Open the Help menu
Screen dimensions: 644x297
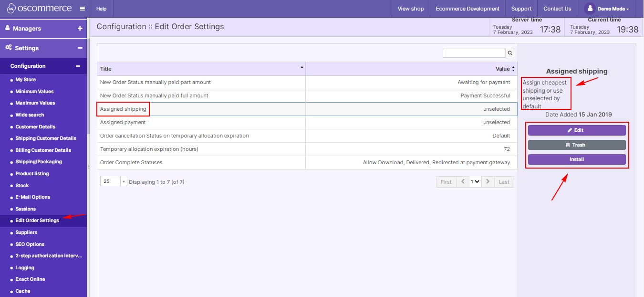point(101,9)
